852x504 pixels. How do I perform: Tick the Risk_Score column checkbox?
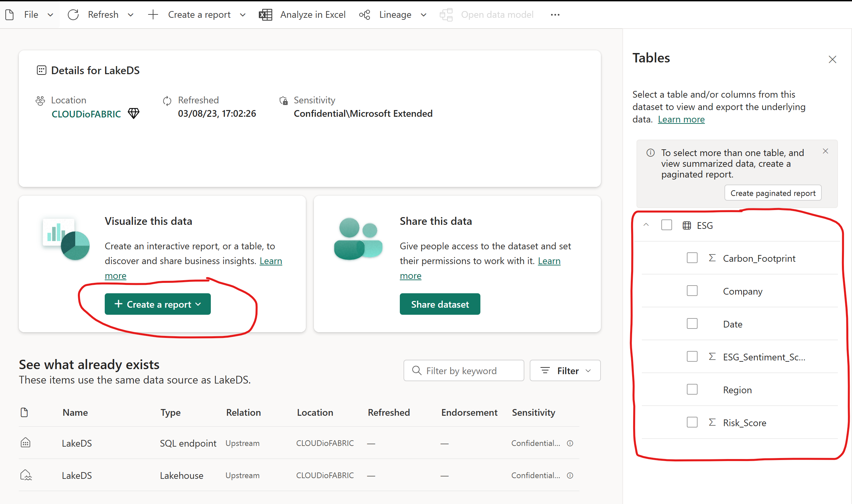692,422
